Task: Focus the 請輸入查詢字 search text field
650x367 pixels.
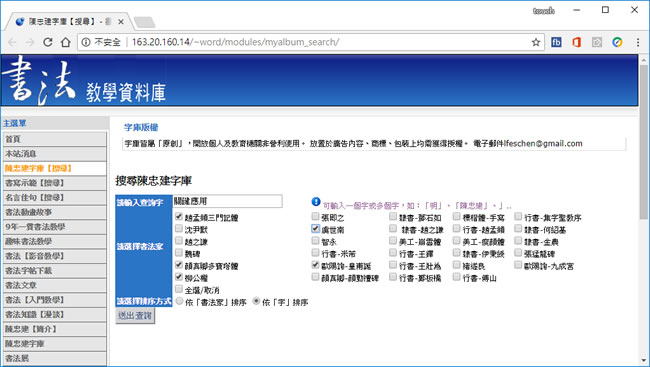Action: pyautogui.click(x=227, y=201)
